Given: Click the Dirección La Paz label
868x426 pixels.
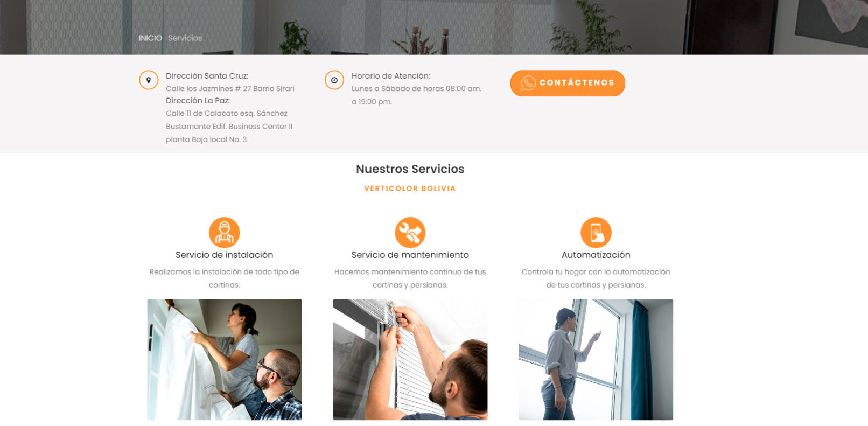Looking at the screenshot, I should click(x=198, y=101).
